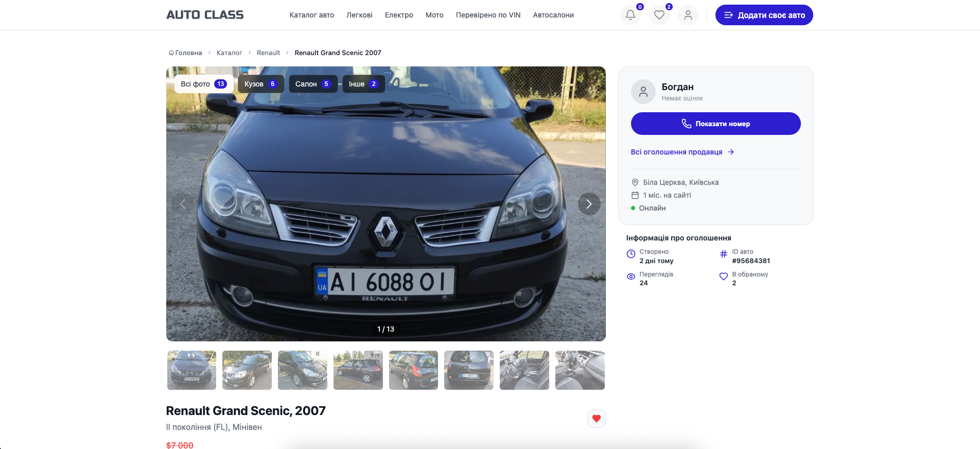Go to previous photo with left arrow

pyautogui.click(x=183, y=204)
